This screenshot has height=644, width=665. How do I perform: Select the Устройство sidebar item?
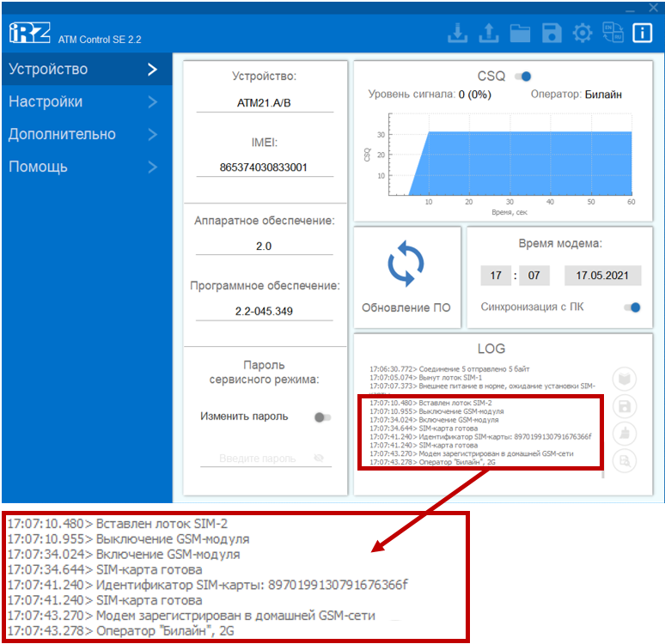(86, 70)
